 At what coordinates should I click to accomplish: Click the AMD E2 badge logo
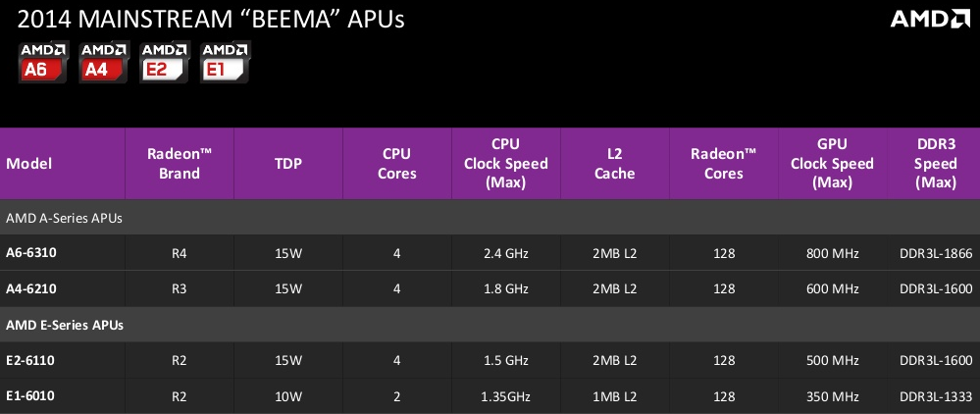[164, 61]
